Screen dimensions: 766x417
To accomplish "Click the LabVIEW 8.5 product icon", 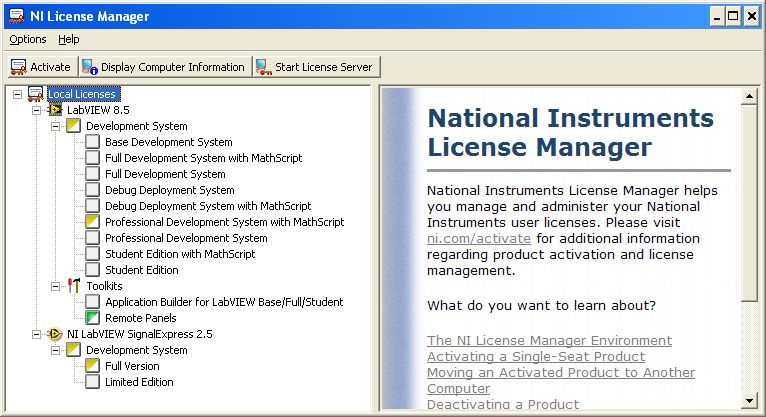I will pyautogui.click(x=55, y=110).
